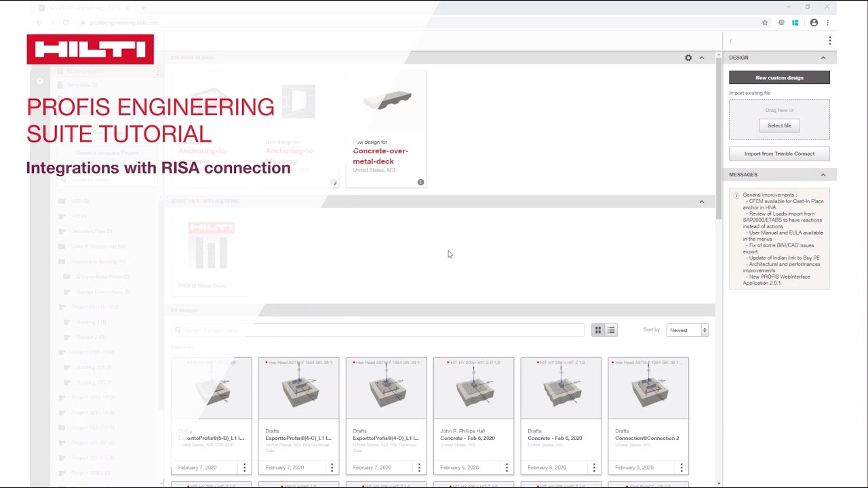Collapse the Messages panel

(823, 175)
